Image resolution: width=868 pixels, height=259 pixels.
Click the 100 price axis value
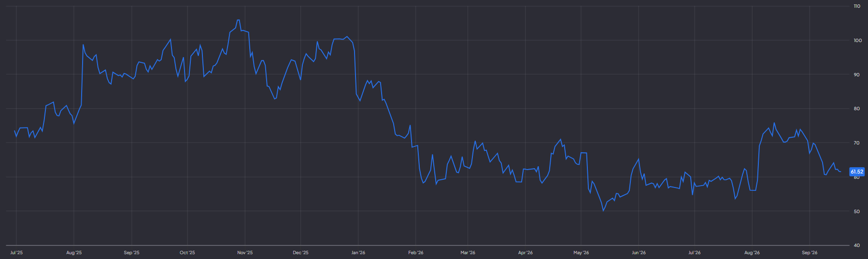point(857,41)
